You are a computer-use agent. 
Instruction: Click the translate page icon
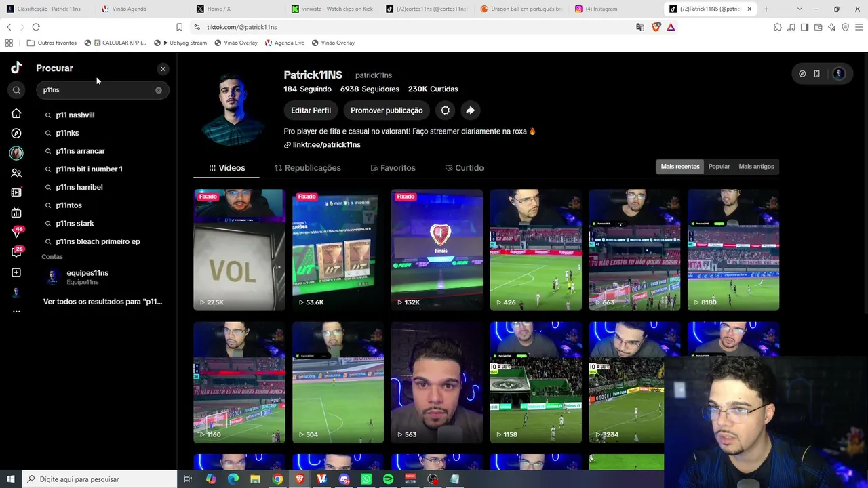[640, 27]
